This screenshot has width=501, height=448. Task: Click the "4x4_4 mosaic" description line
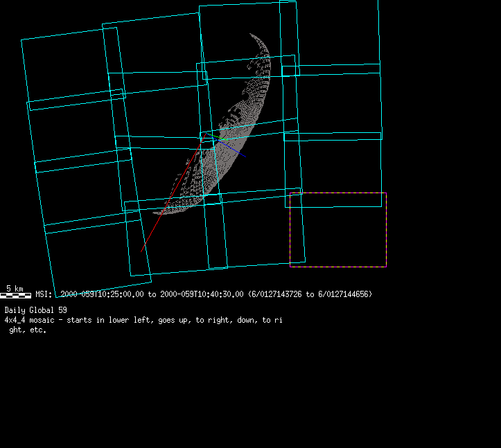pyautogui.click(x=143, y=321)
